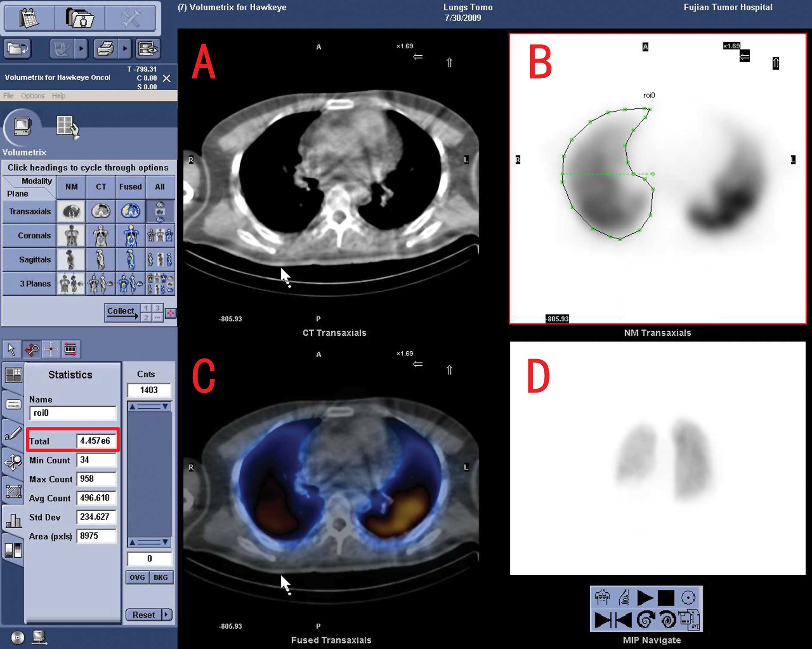Open the dropdown arrow beside the greyed-out pencil icon
The width and height of the screenshot is (812, 649).
(81, 49)
